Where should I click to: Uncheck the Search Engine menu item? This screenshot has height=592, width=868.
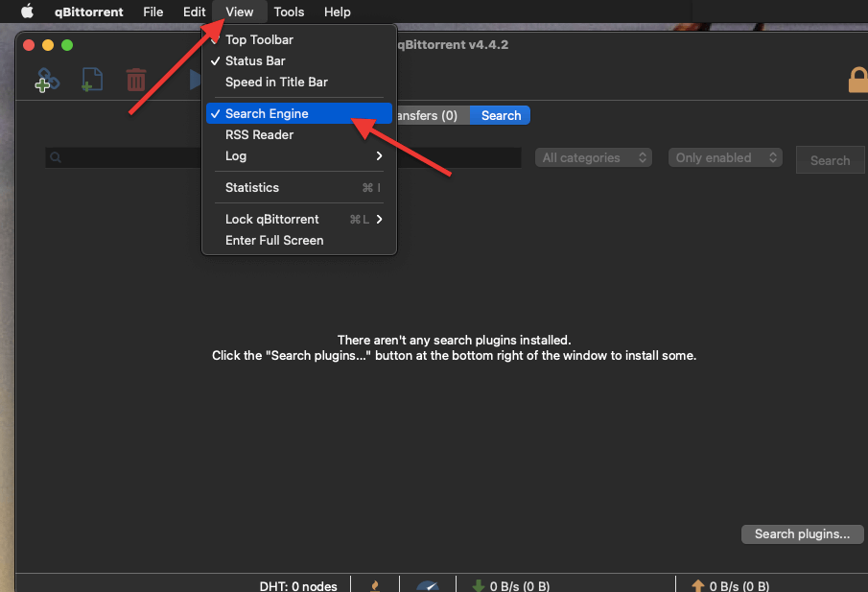(299, 113)
